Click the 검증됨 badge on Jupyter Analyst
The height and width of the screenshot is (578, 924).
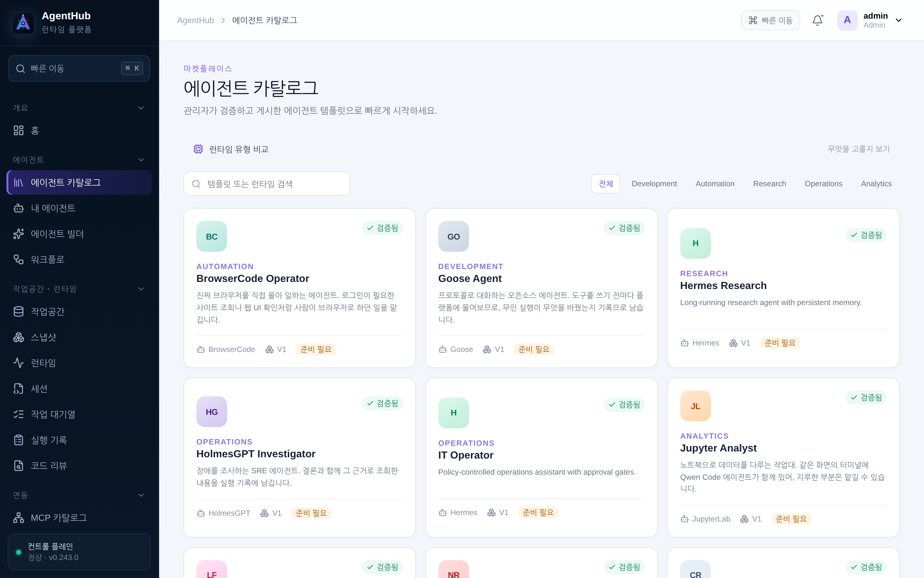click(866, 398)
